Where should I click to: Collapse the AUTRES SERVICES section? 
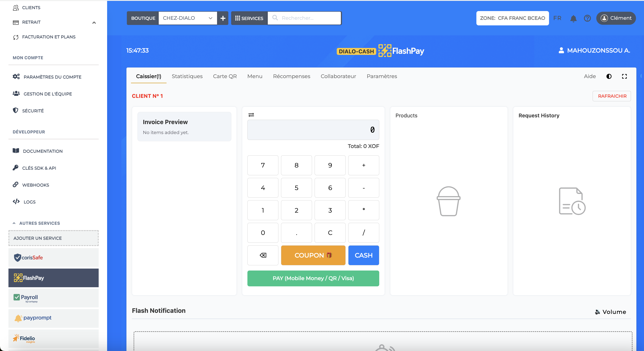(x=14, y=223)
